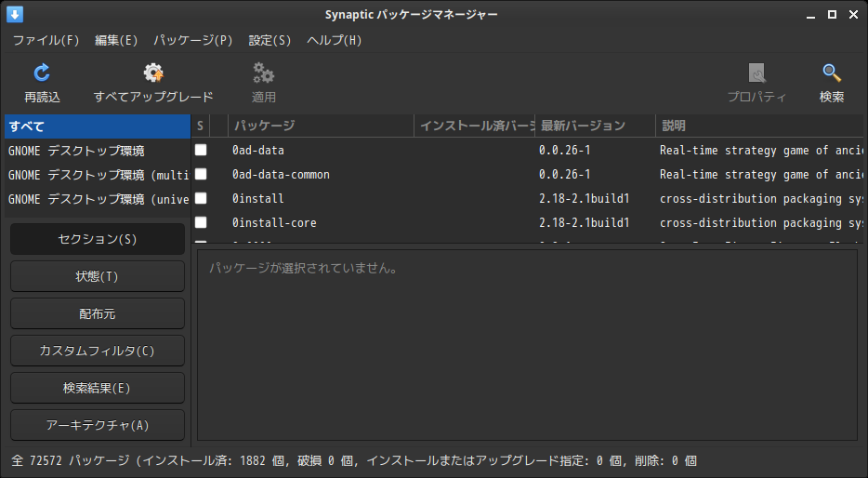Sort by インストール済バージョン column header

click(x=474, y=126)
